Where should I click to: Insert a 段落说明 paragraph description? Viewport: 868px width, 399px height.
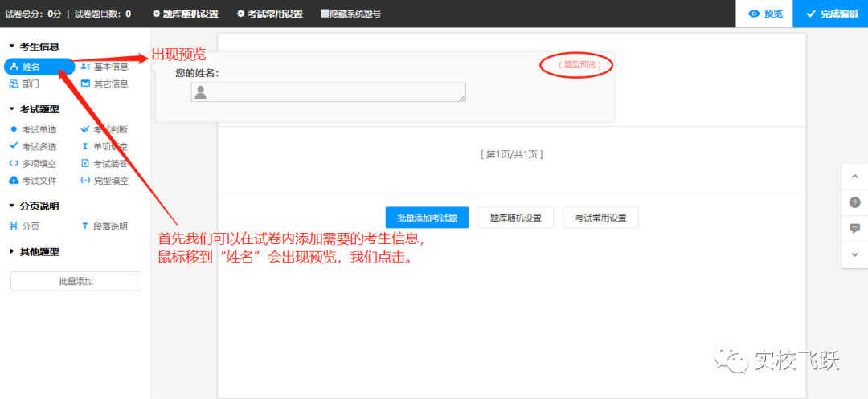(104, 226)
